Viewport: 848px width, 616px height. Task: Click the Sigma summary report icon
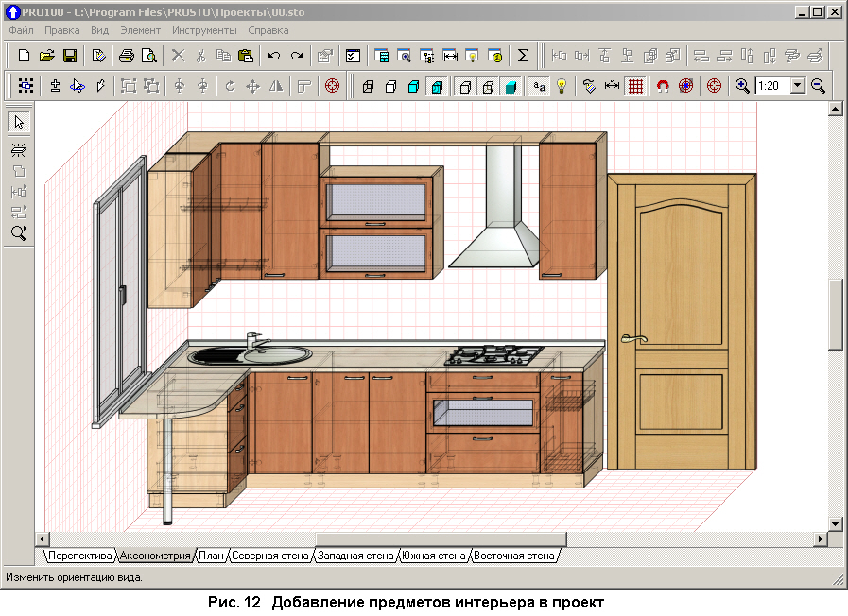523,56
